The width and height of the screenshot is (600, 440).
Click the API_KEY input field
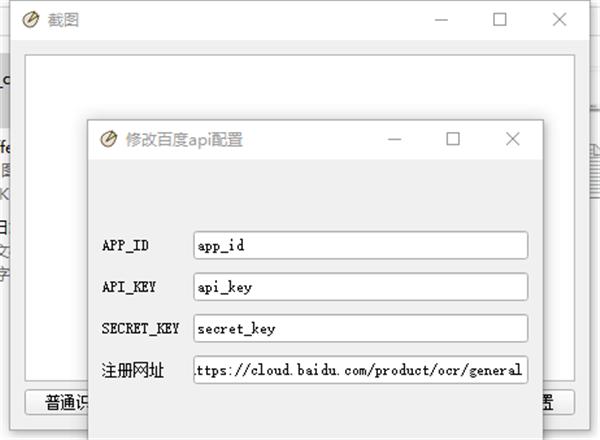(360, 287)
